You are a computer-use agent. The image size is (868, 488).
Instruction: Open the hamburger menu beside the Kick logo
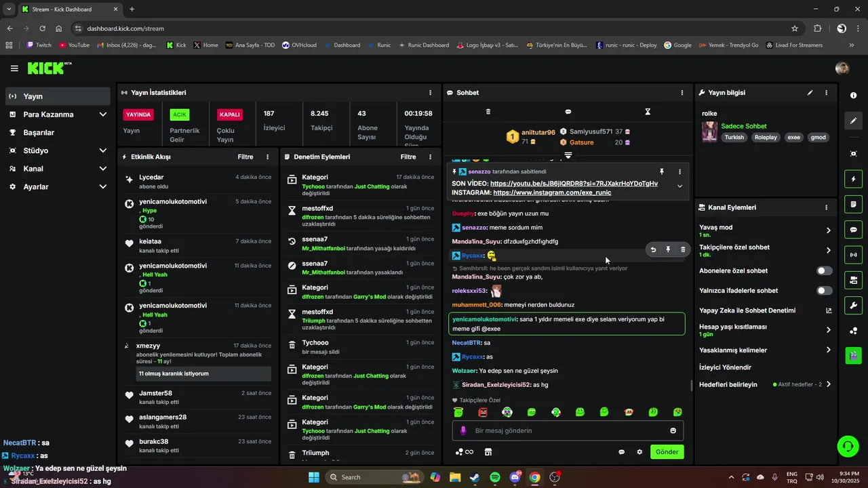tap(14, 68)
